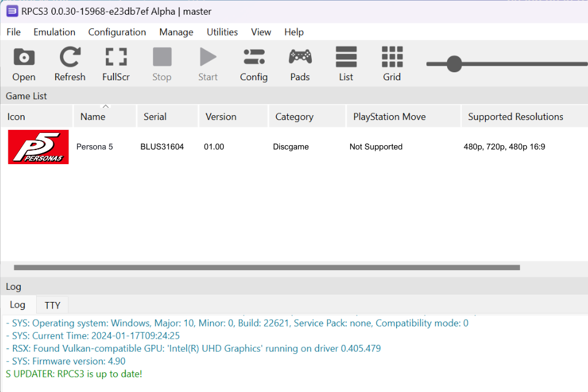This screenshot has width=588, height=392.
Task: Sort by the Category column header
Action: tap(307, 116)
